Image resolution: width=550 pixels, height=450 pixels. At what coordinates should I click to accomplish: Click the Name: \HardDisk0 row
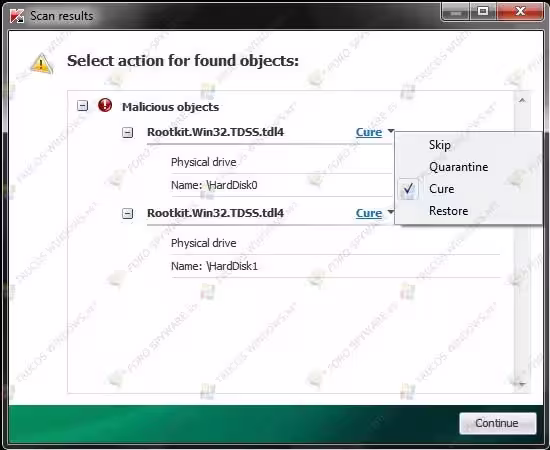click(x=282, y=185)
